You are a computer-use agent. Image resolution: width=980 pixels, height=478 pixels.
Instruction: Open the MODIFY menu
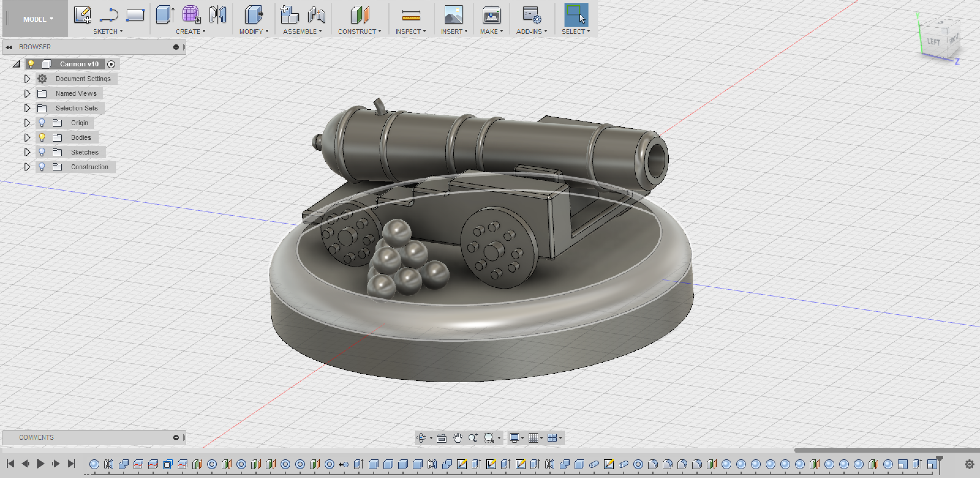tap(254, 32)
